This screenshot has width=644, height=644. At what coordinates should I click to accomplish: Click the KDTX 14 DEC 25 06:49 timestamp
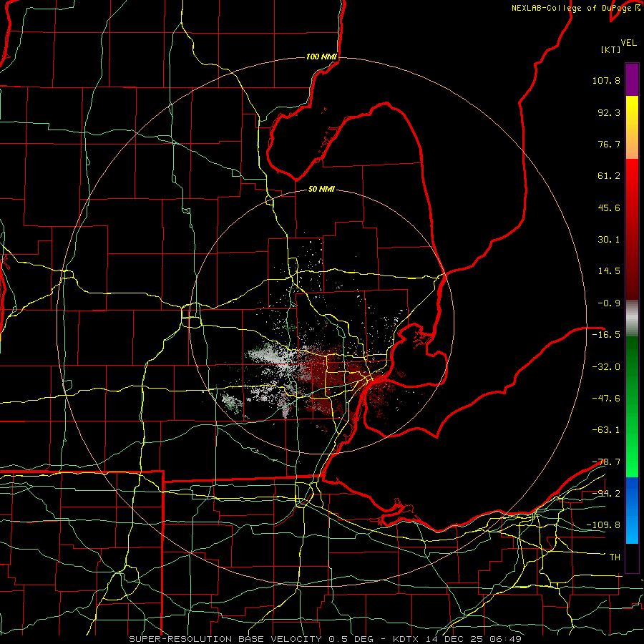(457, 639)
